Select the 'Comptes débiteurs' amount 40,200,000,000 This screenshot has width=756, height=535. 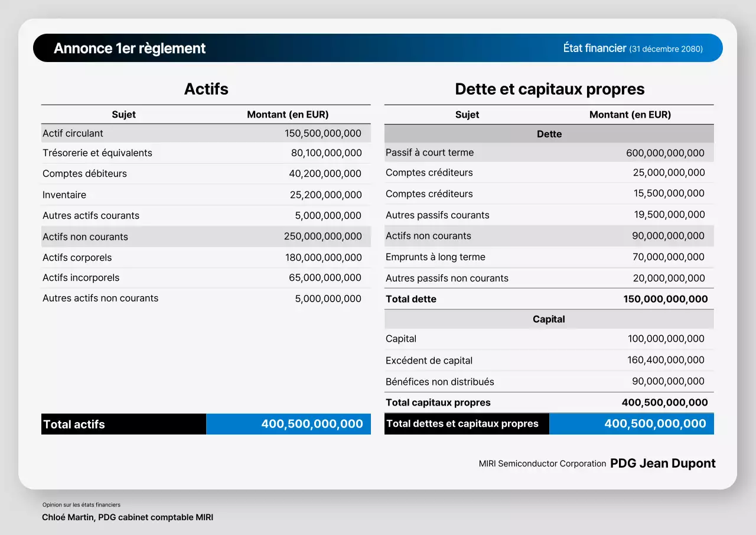[325, 174]
